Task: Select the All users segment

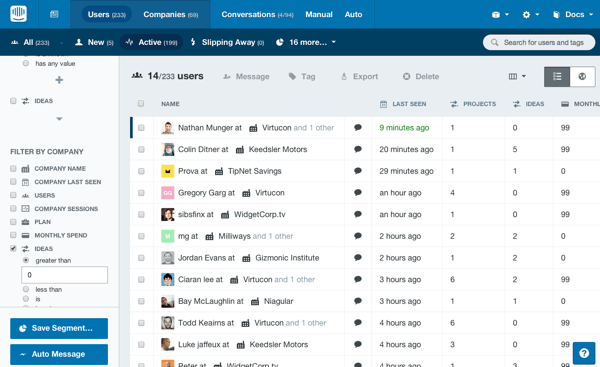Action: (x=30, y=42)
